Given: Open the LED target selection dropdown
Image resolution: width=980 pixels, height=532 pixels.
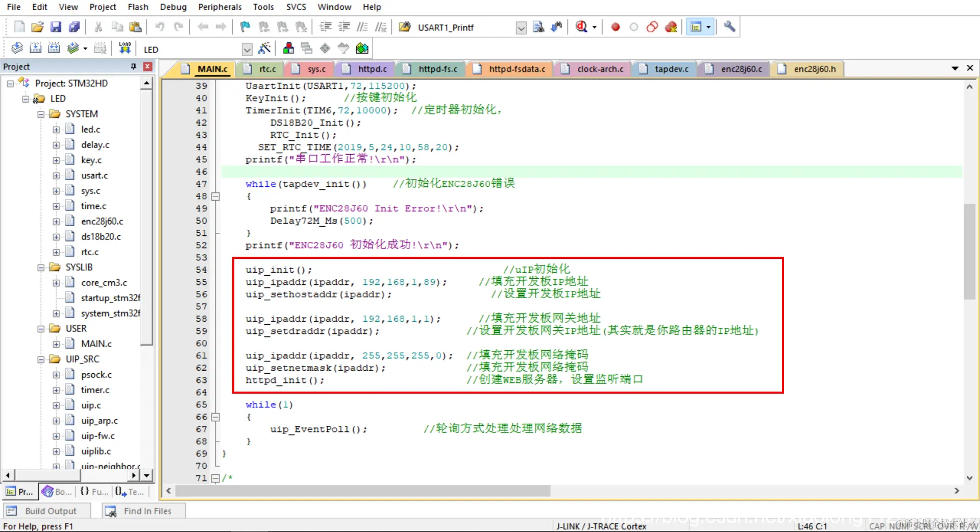Looking at the screenshot, I should [247, 49].
